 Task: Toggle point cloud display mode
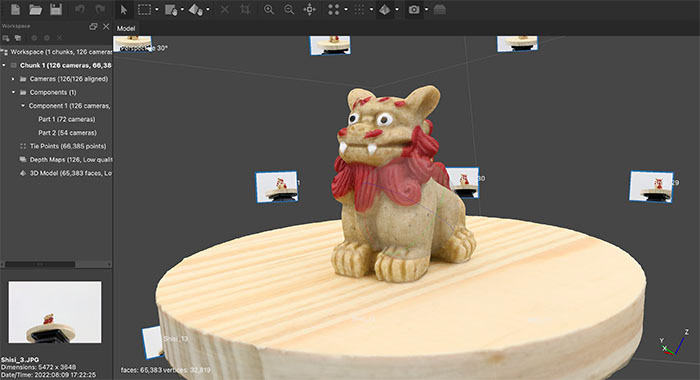[x=333, y=9]
